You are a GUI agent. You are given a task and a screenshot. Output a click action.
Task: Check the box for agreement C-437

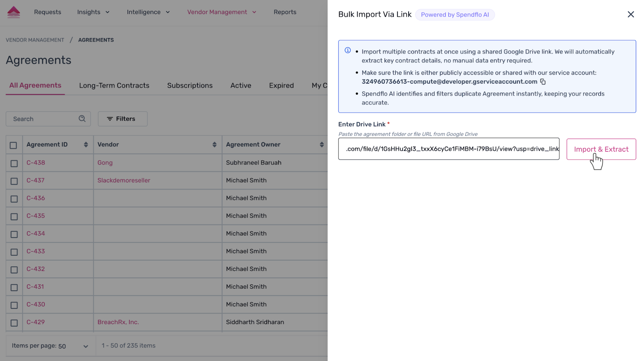[x=14, y=181]
